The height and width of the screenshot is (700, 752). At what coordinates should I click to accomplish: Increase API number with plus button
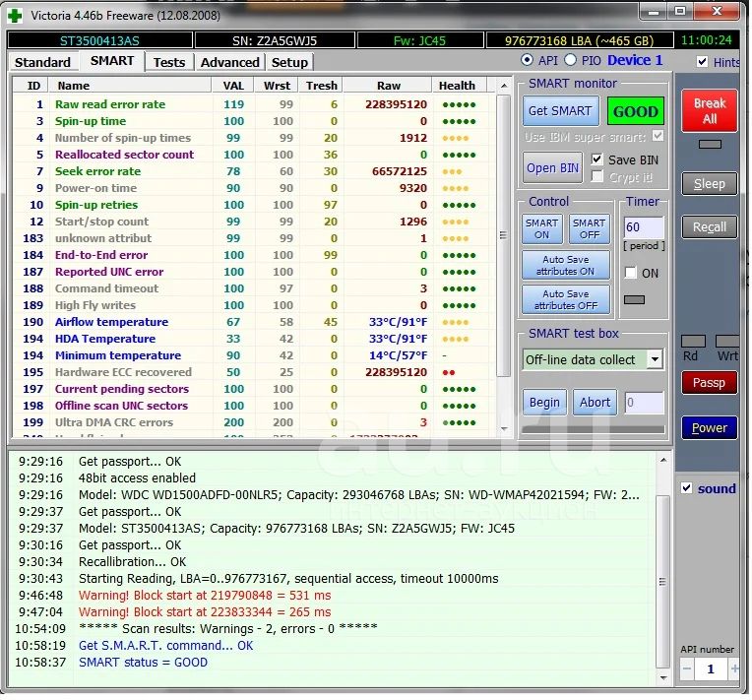pos(733,668)
